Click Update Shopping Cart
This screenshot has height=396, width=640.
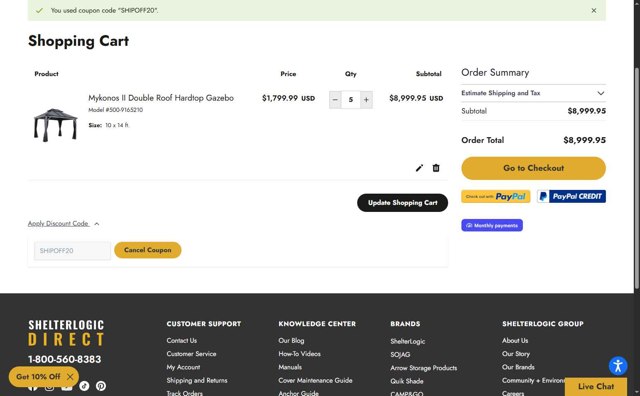[402, 203]
